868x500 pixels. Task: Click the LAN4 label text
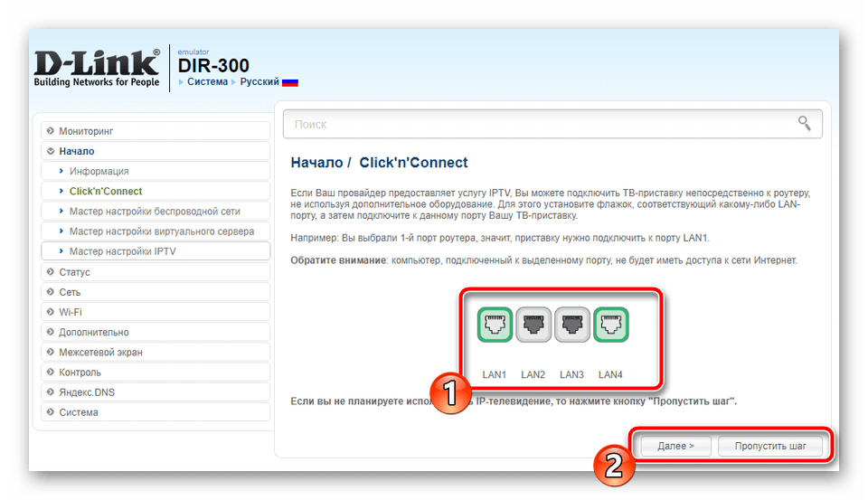click(610, 375)
